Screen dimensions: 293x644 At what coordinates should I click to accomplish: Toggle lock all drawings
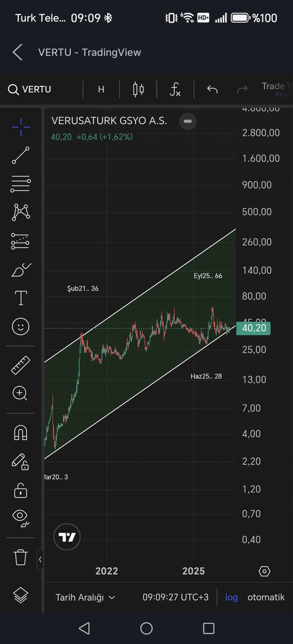click(x=21, y=489)
